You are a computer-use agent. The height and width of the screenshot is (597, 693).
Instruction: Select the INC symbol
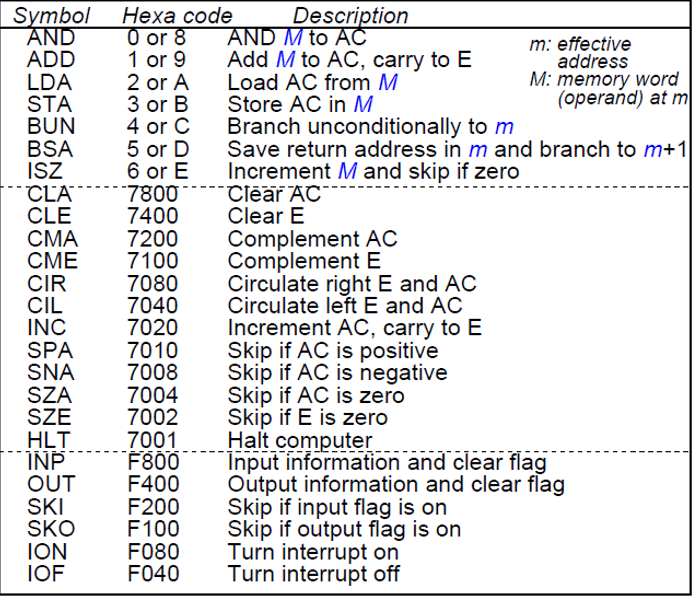[46, 328]
